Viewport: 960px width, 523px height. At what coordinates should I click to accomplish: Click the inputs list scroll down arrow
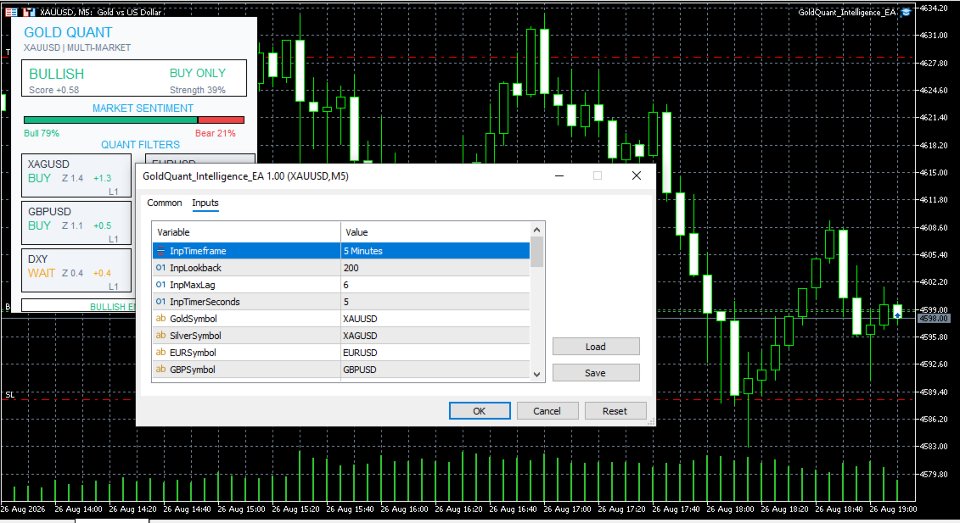click(x=537, y=374)
